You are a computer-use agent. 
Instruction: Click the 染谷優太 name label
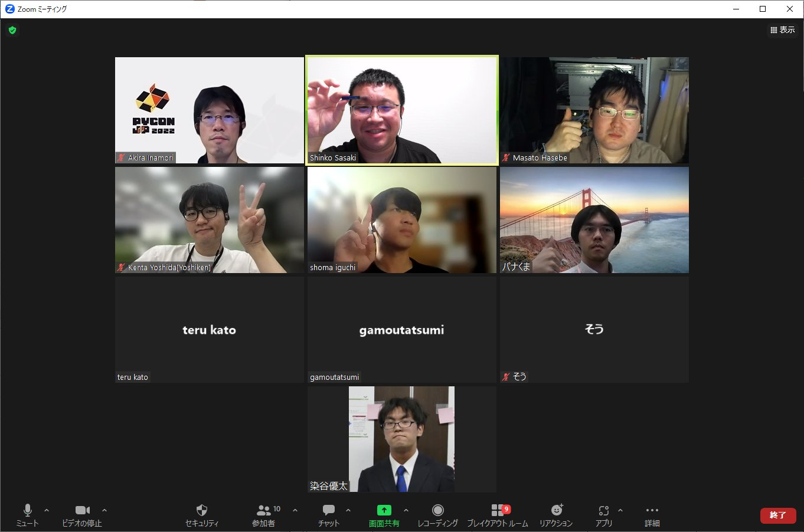pyautogui.click(x=329, y=486)
